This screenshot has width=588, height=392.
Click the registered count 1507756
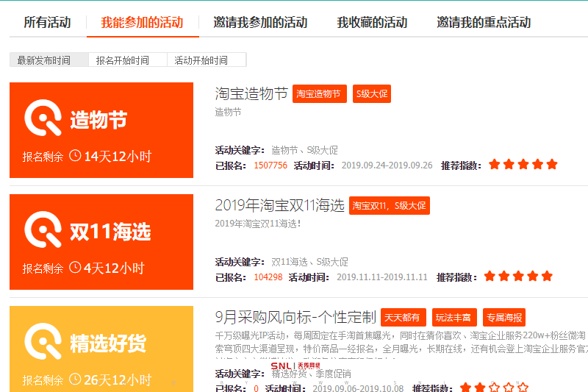tap(270, 165)
